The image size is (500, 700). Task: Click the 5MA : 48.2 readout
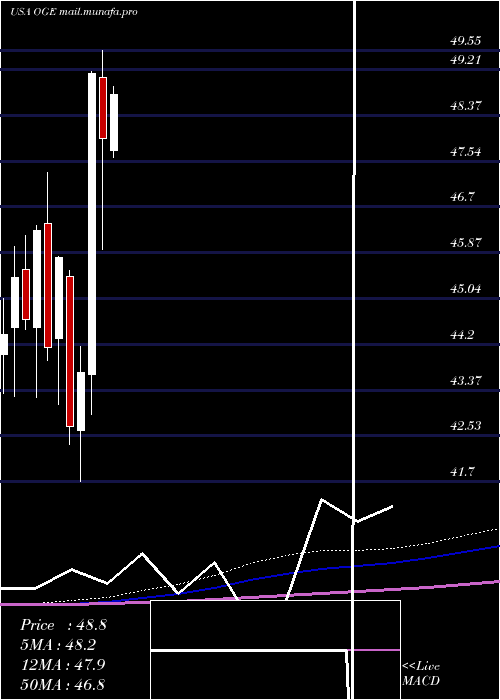coord(58,645)
